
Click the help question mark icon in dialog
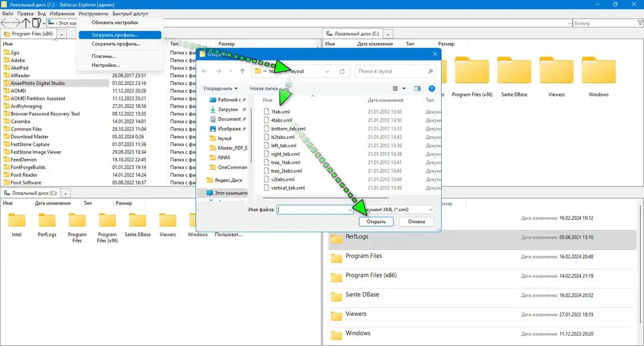432,88
